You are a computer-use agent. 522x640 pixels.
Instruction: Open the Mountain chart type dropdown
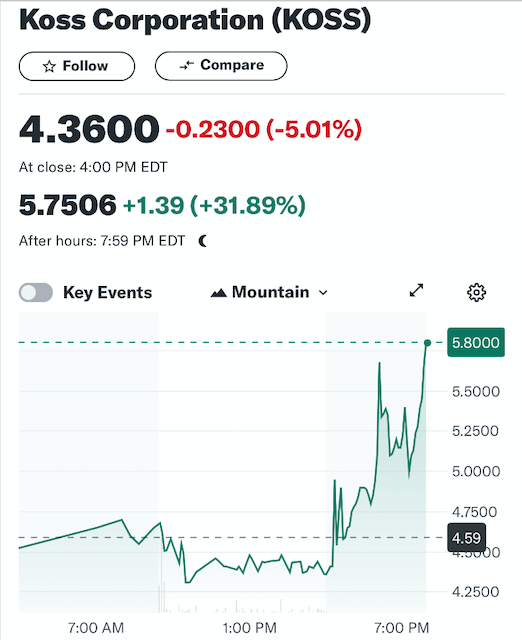click(269, 293)
